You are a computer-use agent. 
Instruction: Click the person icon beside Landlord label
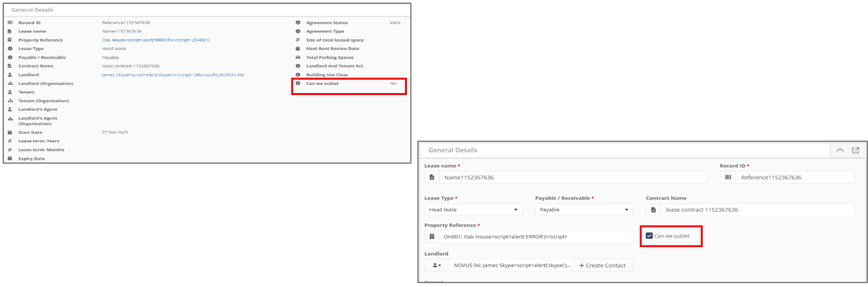(10, 74)
